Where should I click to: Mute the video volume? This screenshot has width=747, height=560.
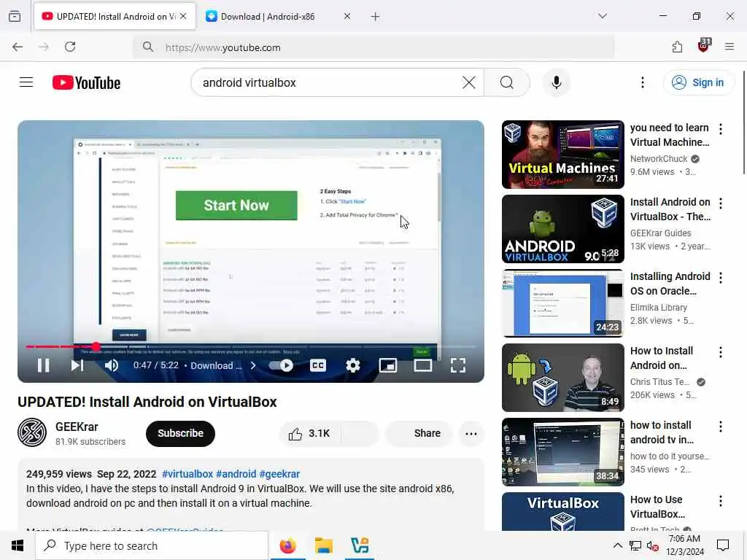[112, 366]
